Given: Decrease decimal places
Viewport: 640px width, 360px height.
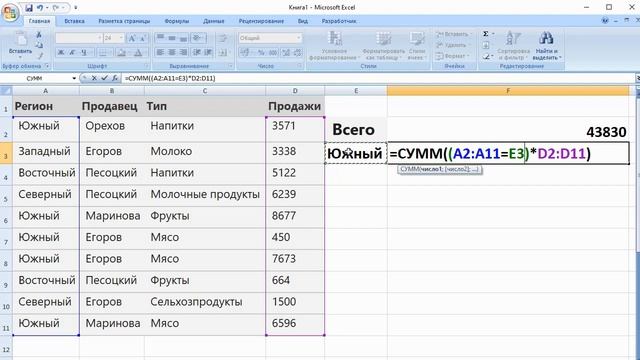Looking at the screenshot, I should 298,52.
